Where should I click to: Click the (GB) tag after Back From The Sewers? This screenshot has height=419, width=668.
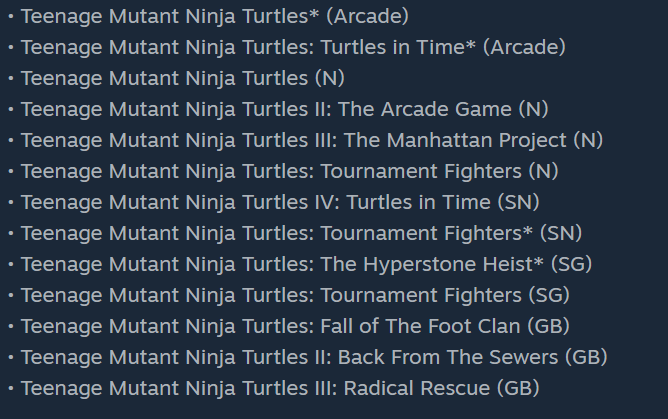pos(586,357)
